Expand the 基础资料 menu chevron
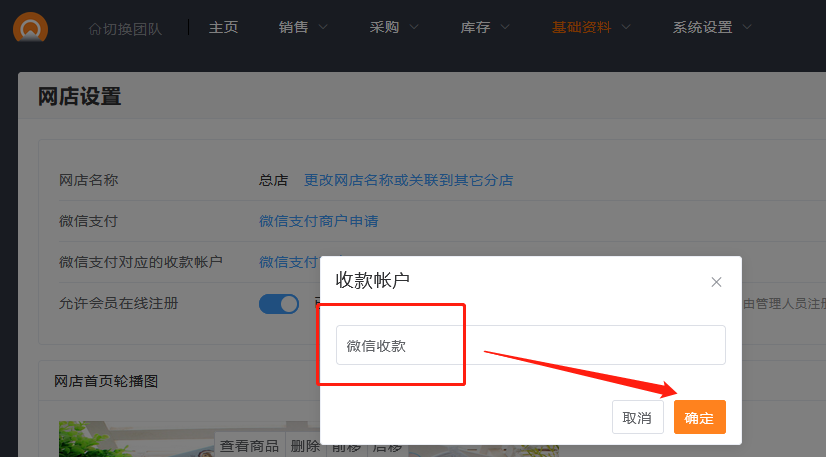 (625, 28)
